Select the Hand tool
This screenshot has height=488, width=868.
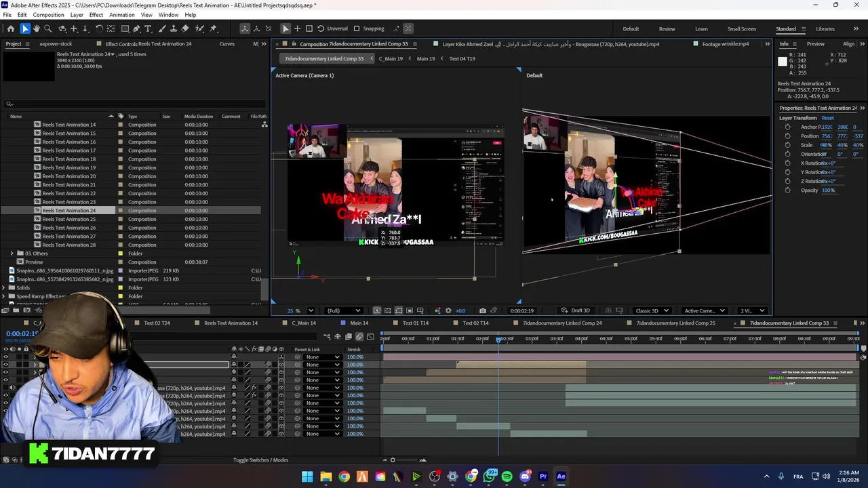(37, 28)
